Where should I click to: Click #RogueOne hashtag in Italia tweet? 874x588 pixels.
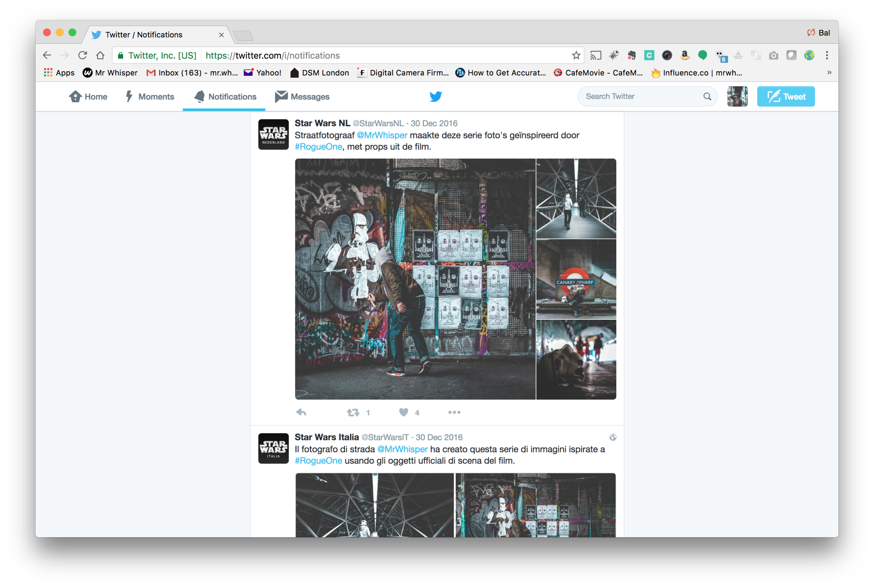[318, 461]
